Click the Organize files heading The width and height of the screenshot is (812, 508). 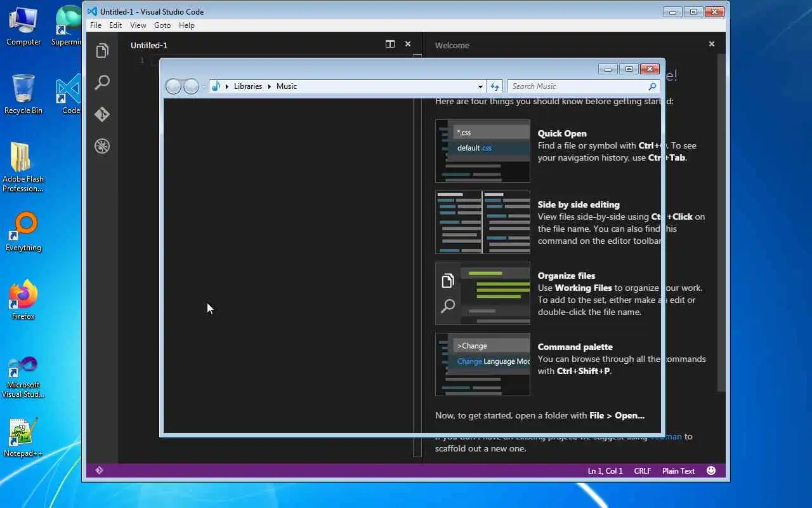click(x=566, y=276)
